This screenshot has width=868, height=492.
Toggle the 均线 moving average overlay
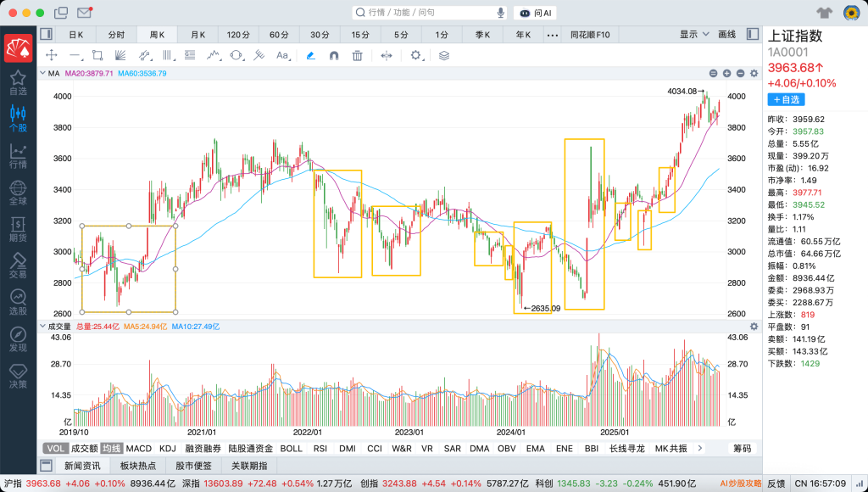(111, 448)
